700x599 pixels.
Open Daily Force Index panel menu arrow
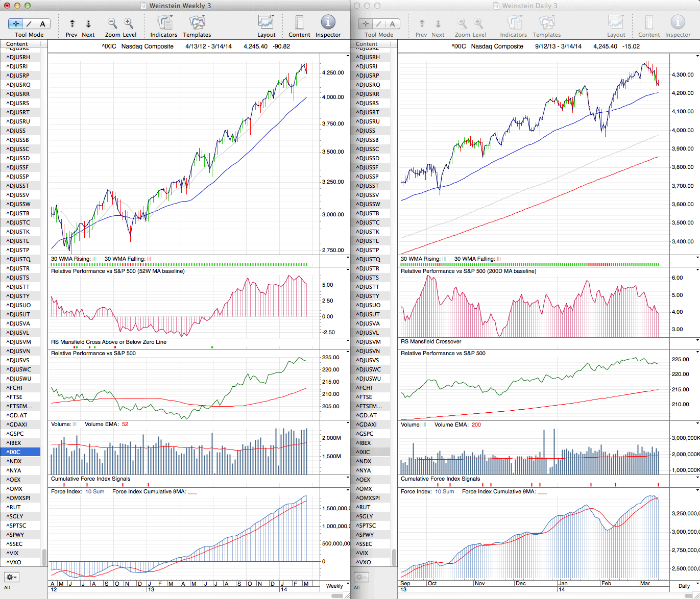pyautogui.click(x=697, y=490)
